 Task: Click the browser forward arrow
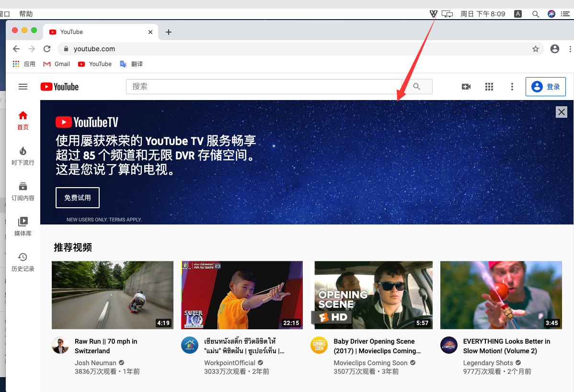point(32,49)
